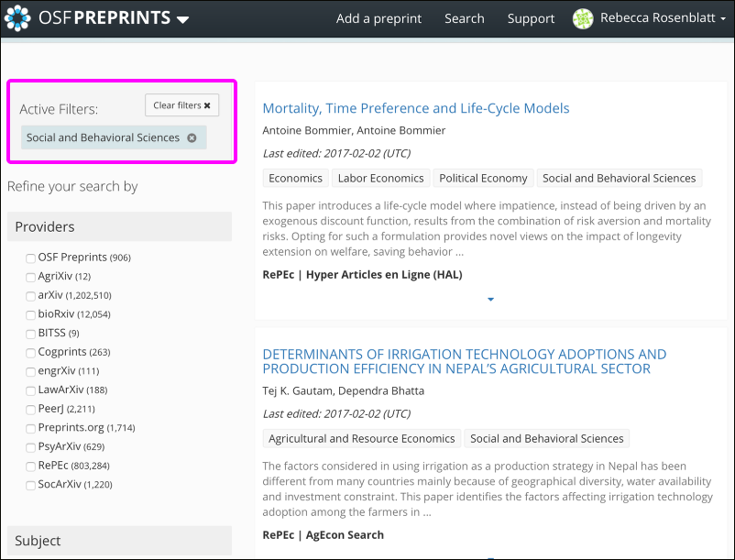Check the engrXiv provider checkbox

(x=30, y=371)
